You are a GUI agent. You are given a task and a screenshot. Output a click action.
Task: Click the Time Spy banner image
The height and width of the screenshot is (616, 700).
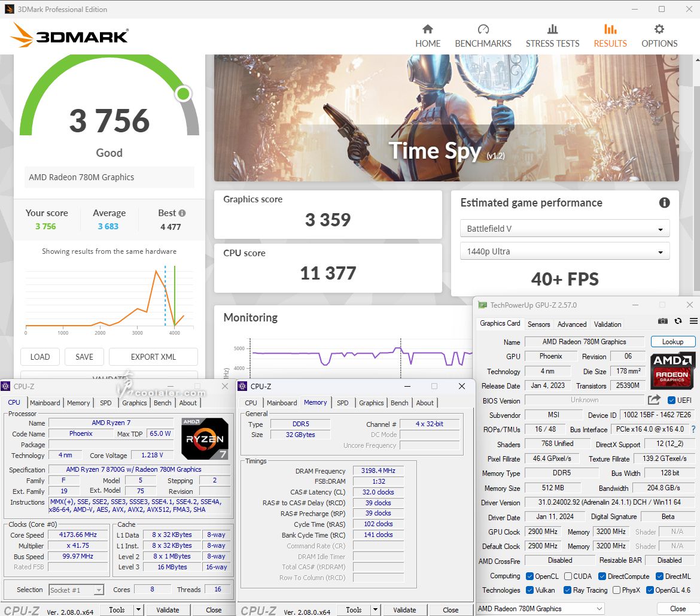click(446, 118)
